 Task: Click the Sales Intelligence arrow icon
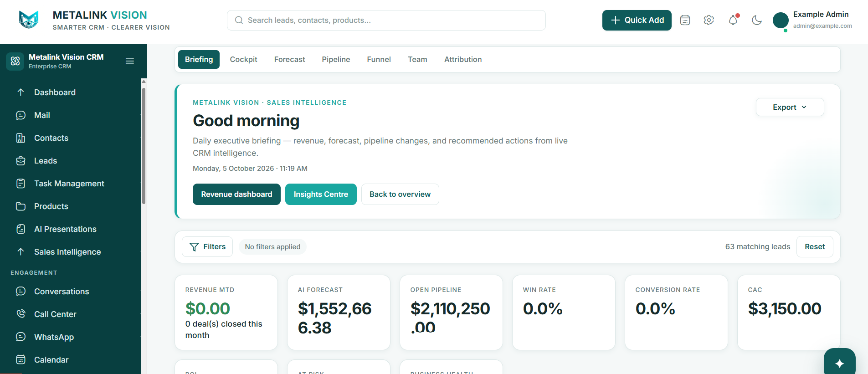[x=21, y=251]
